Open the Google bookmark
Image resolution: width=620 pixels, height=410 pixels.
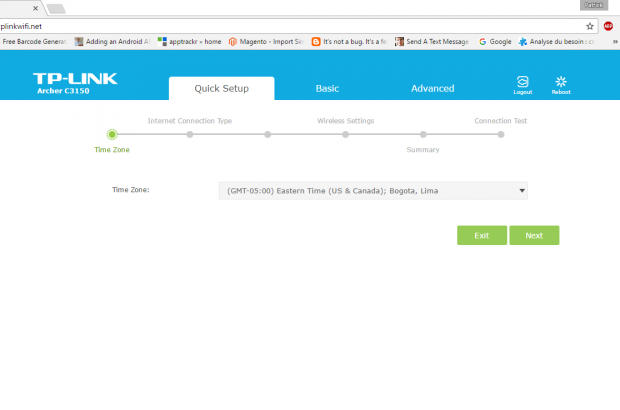click(x=495, y=42)
